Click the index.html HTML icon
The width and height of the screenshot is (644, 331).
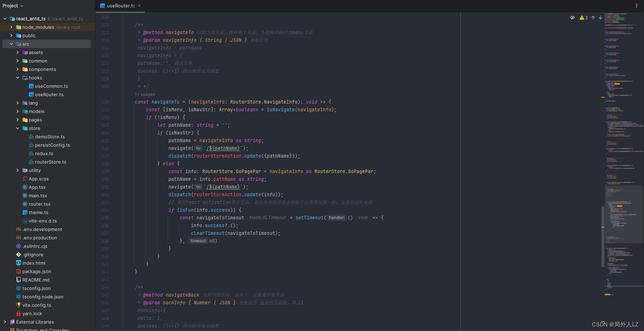coord(19,263)
